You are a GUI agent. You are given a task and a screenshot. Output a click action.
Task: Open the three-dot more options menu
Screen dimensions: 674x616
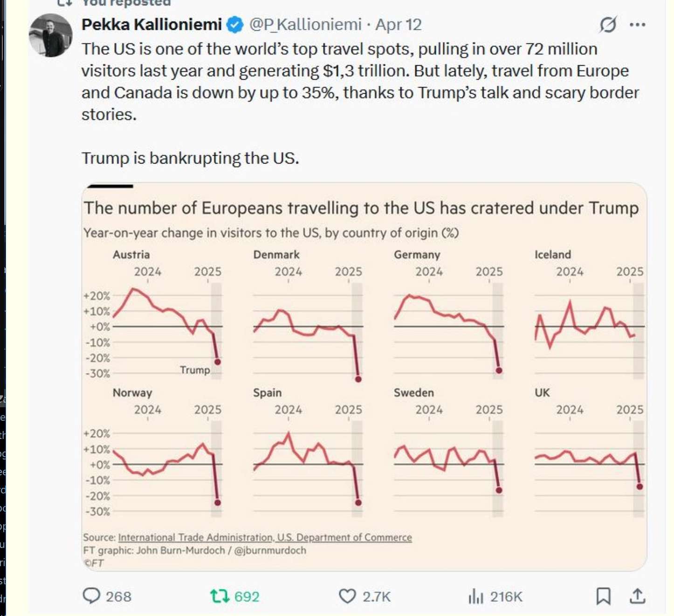(x=637, y=25)
